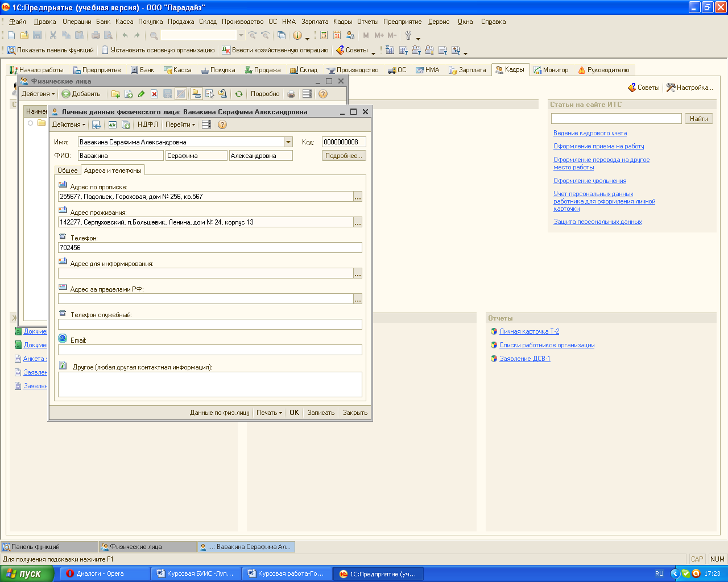The height and width of the screenshot is (582, 728).
Task: Click the printer icon in Физические лица toolbar
Action: [x=291, y=94]
